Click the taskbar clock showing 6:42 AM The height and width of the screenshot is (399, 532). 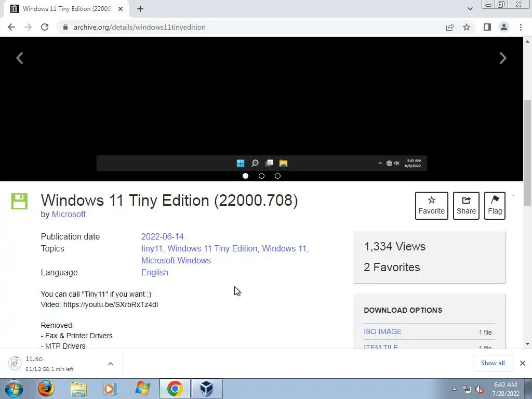pos(506,389)
